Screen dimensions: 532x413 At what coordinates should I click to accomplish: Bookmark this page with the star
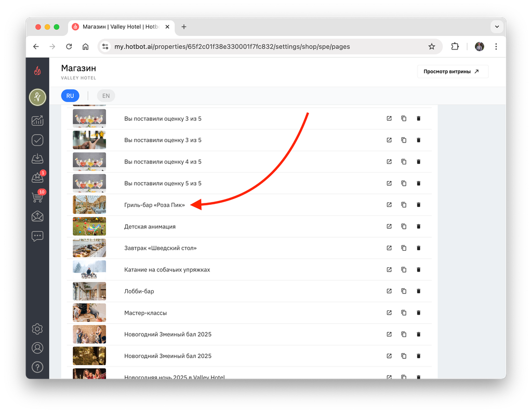pyautogui.click(x=432, y=46)
